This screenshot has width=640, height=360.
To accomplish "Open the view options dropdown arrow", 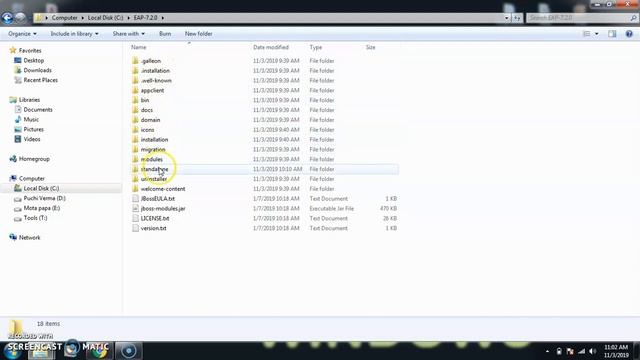I will click(597, 34).
